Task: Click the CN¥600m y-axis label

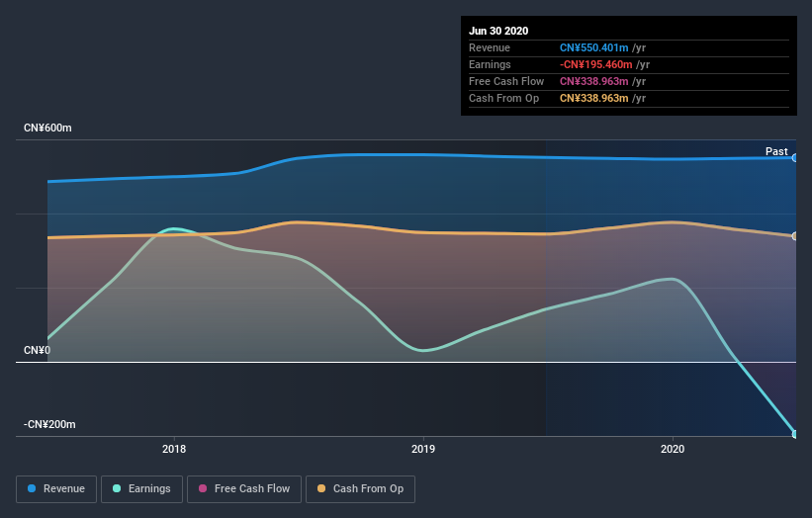Action: tap(47, 128)
